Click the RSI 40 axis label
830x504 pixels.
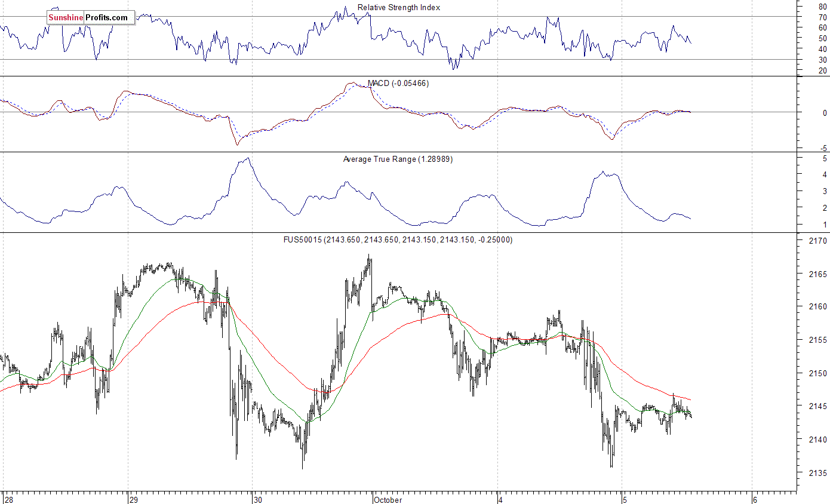[823, 49]
